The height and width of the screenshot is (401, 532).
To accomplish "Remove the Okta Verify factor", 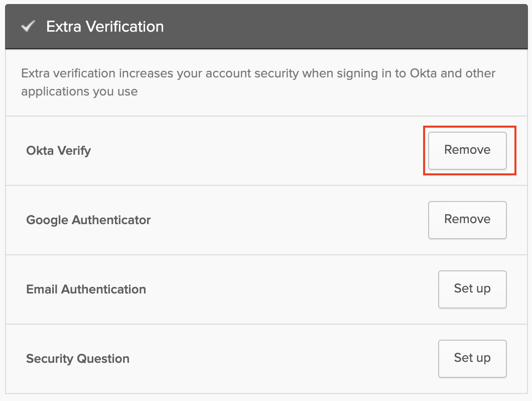I will pyautogui.click(x=467, y=150).
